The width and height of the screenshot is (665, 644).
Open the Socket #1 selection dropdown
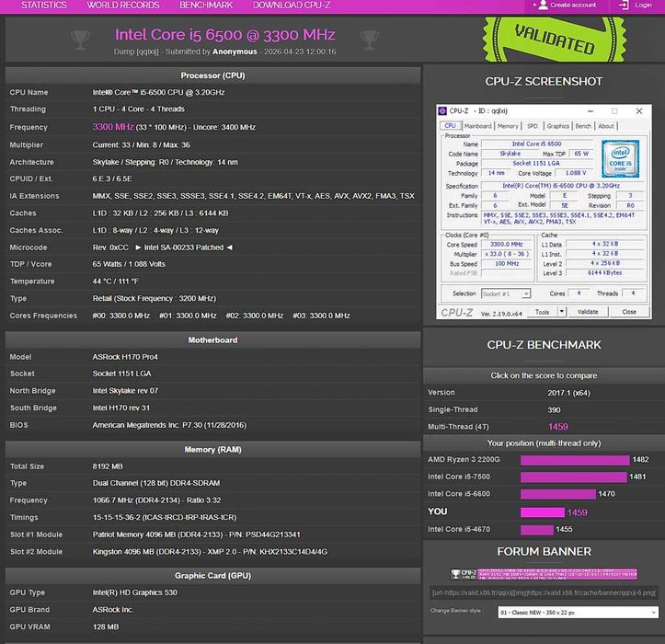point(506,293)
